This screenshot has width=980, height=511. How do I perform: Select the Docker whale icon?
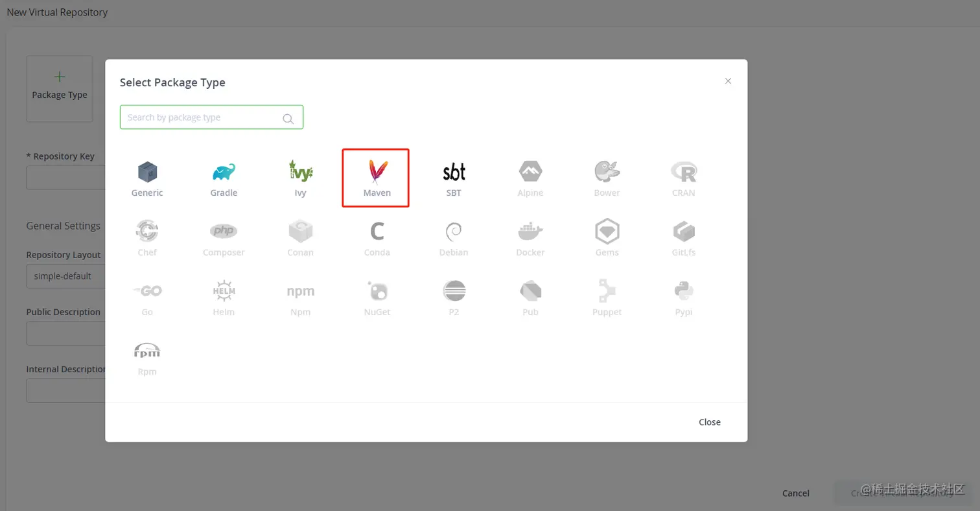530,232
